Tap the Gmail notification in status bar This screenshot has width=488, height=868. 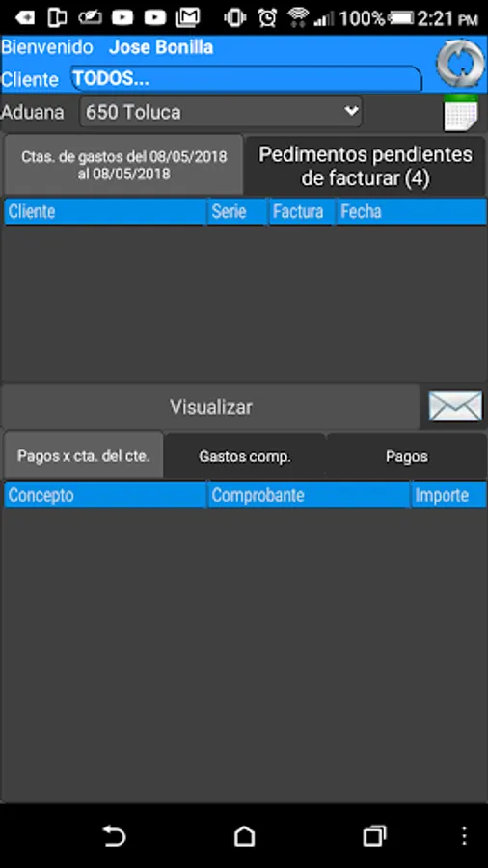pos(187,18)
